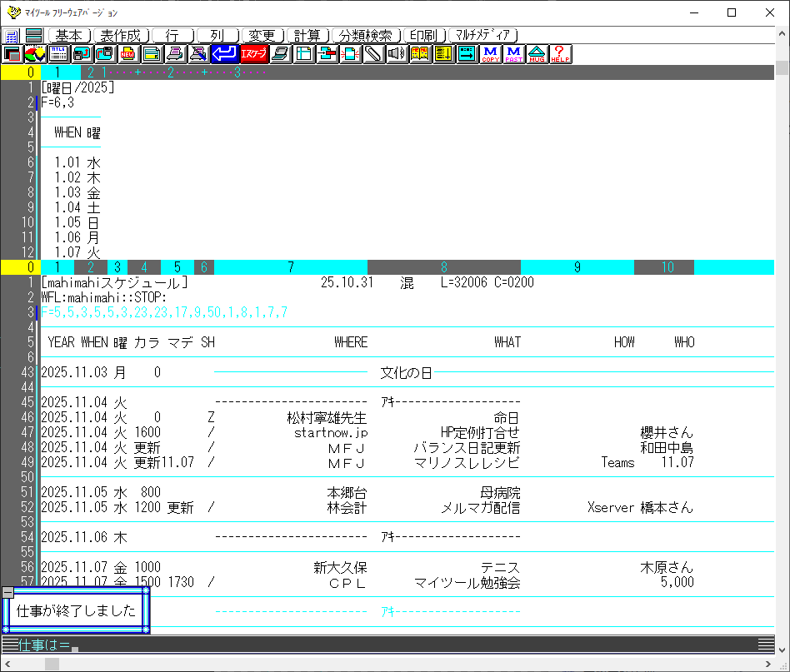Open the 分類検索 menu
The width and height of the screenshot is (790, 672).
click(366, 36)
